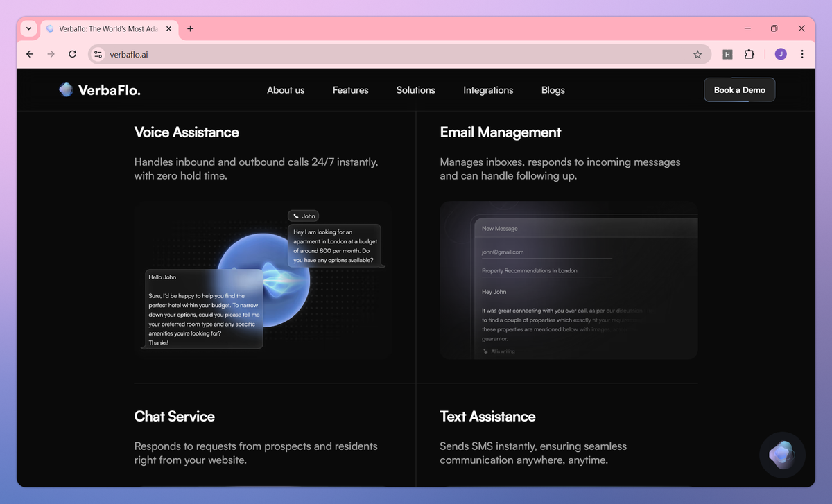Select the Verbaflo browser tab
This screenshot has width=832, height=504.
click(104, 28)
